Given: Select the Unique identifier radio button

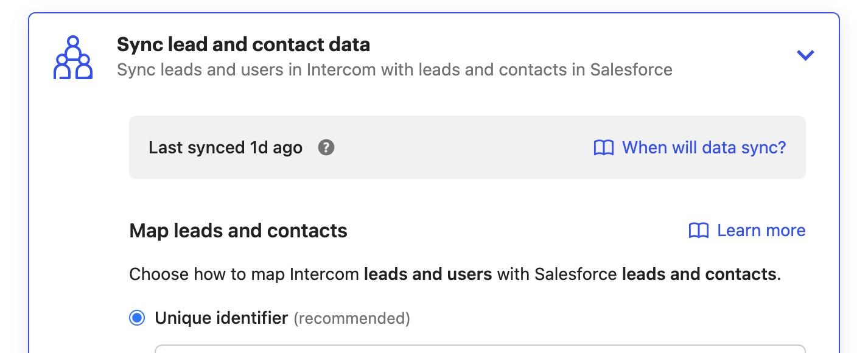Looking at the screenshot, I should (137, 318).
